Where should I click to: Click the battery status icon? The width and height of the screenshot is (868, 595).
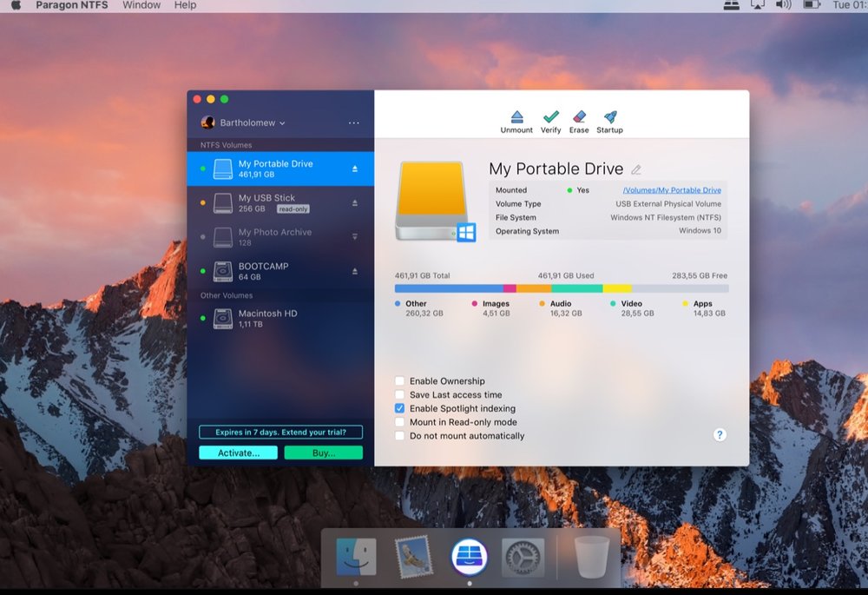pyautogui.click(x=811, y=5)
